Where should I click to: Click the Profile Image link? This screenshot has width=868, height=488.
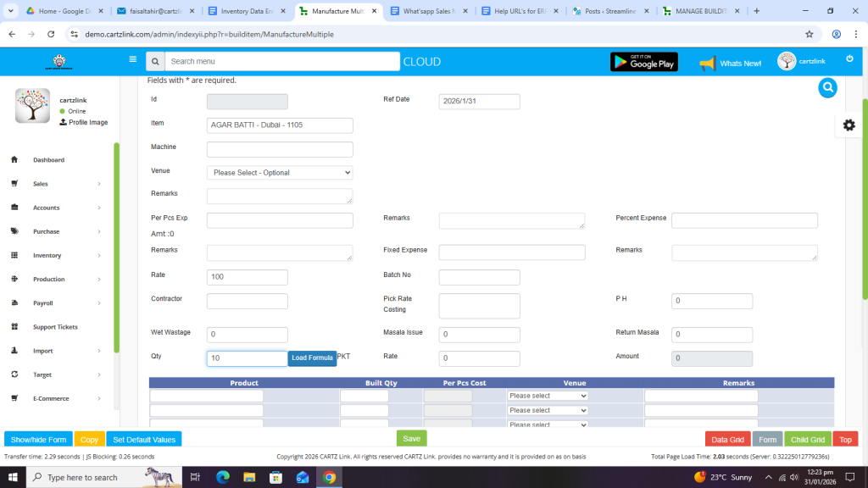point(87,123)
